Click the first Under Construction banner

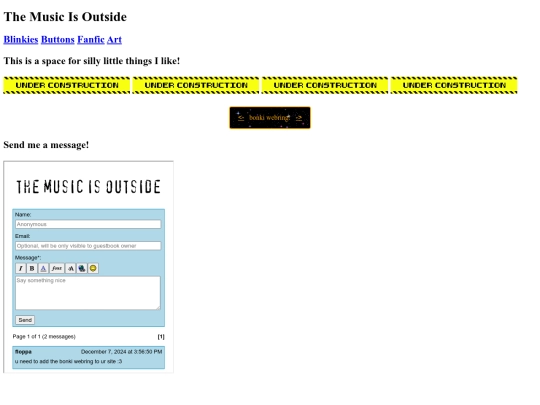[x=66, y=85]
